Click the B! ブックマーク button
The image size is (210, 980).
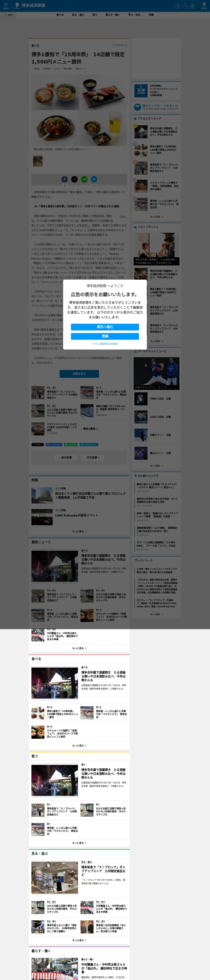click(x=89, y=444)
